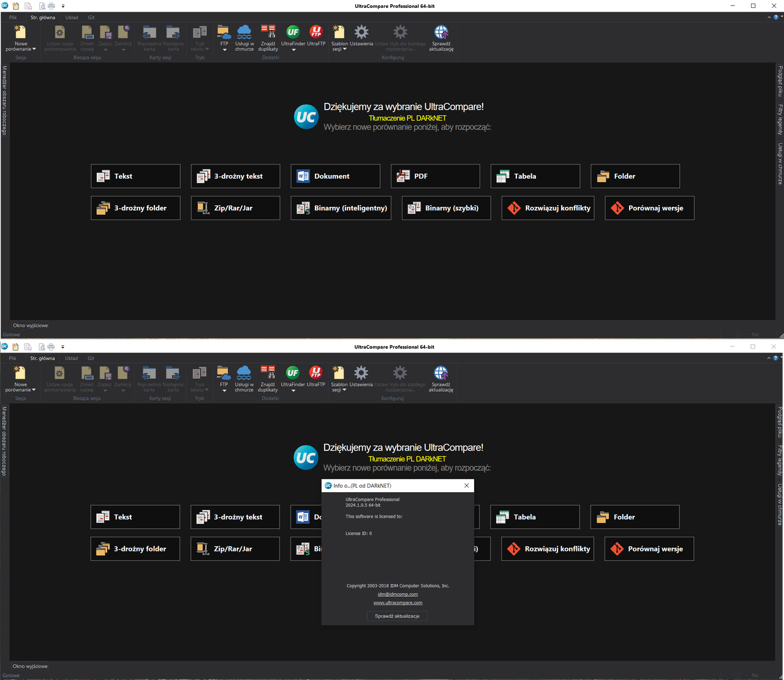
Task: Select Str. główna tab in lower window
Action: 42,359
